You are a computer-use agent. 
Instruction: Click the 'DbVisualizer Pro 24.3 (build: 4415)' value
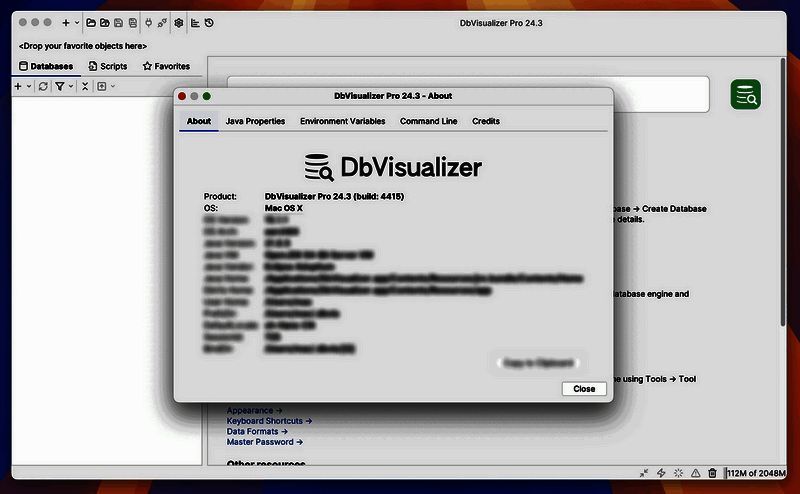point(334,196)
